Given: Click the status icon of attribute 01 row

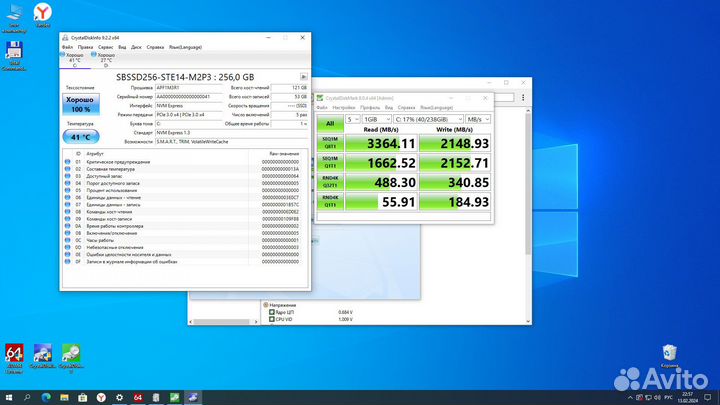Looking at the screenshot, I should coord(67,162).
